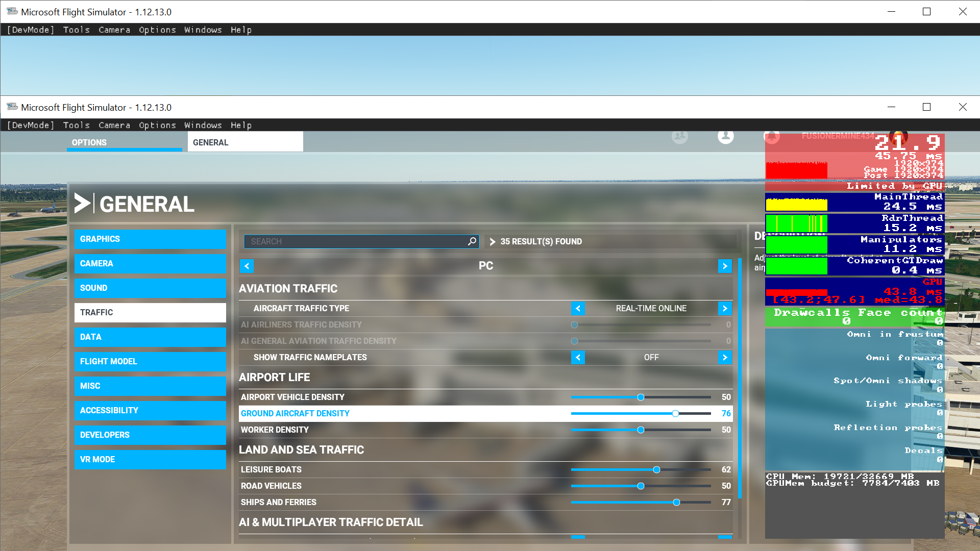Click the Road Vehicles slider handle
The image size is (980, 551).
click(641, 486)
